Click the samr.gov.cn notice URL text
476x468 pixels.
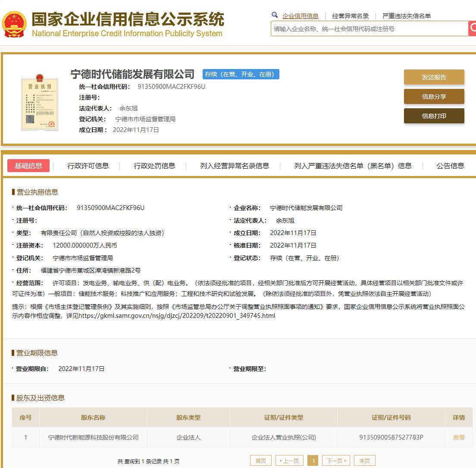coord(177,316)
